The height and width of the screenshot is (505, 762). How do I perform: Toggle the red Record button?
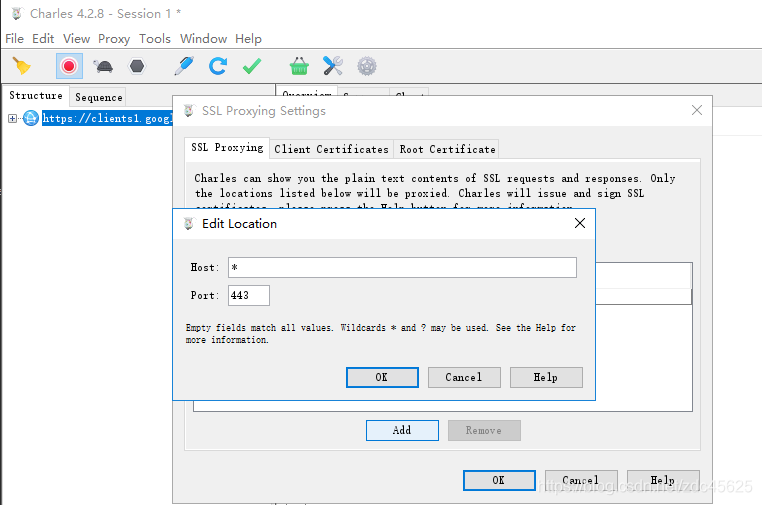[69, 66]
